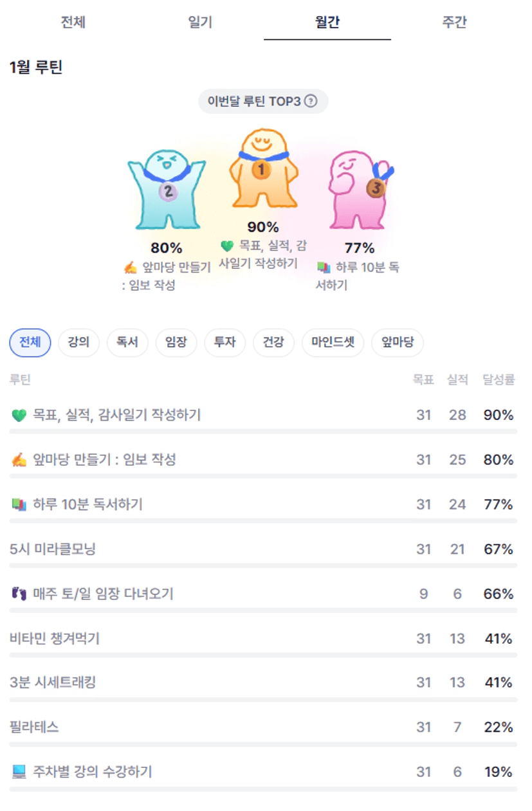Filter routines by 강의 category
Screen dimensions: 532x811
(x=78, y=342)
